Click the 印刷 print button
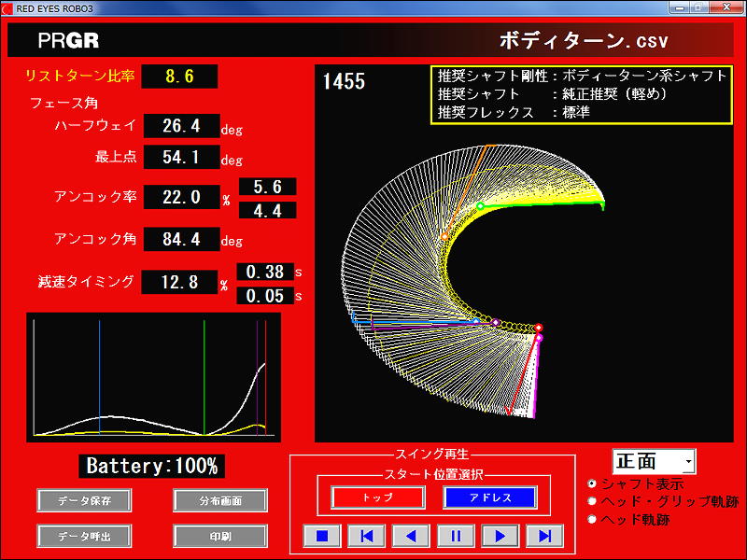This screenshot has height=560, width=747. pyautogui.click(x=220, y=537)
